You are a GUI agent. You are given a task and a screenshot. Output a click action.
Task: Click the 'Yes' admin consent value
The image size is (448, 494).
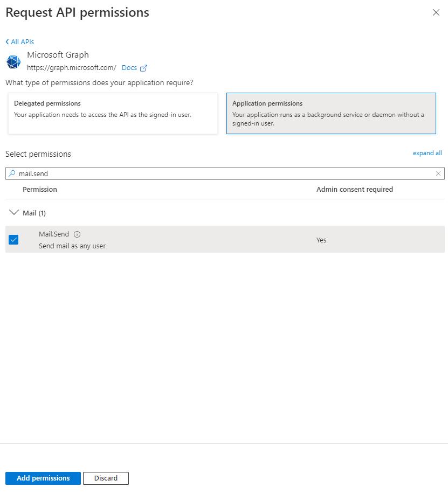click(x=321, y=240)
